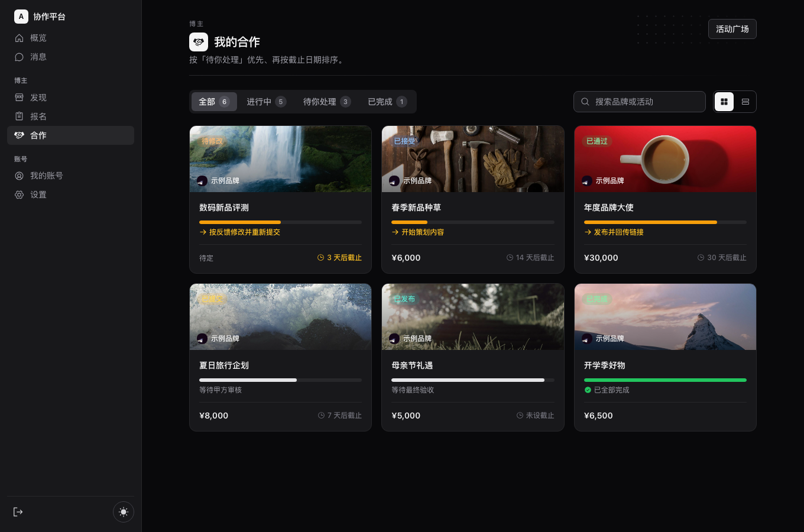
Task: Click green check icon in 开学季好物
Action: (x=588, y=390)
